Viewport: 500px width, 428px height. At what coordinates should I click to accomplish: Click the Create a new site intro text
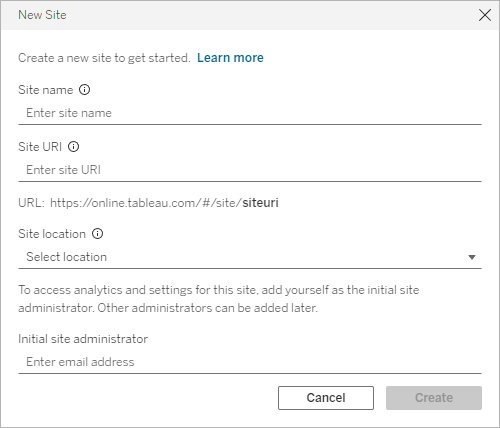coord(104,58)
